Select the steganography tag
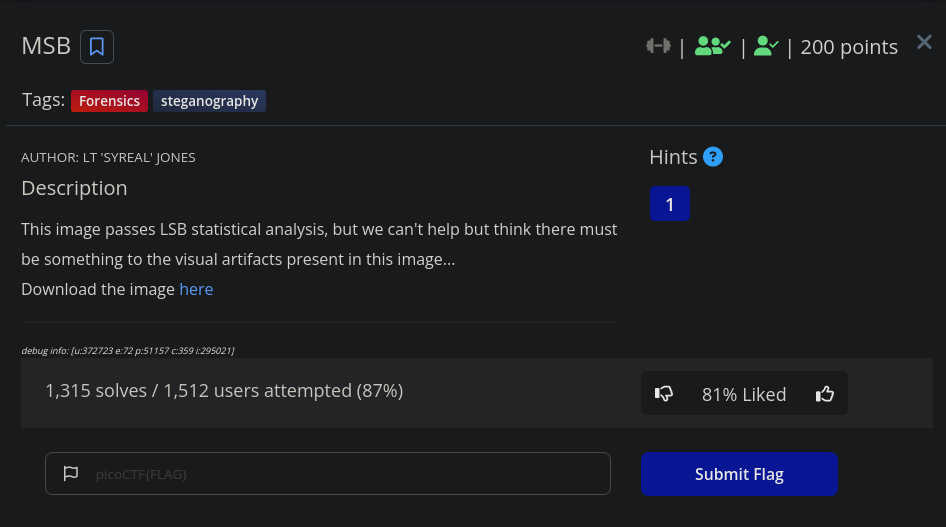The height and width of the screenshot is (527, 946). coord(209,101)
